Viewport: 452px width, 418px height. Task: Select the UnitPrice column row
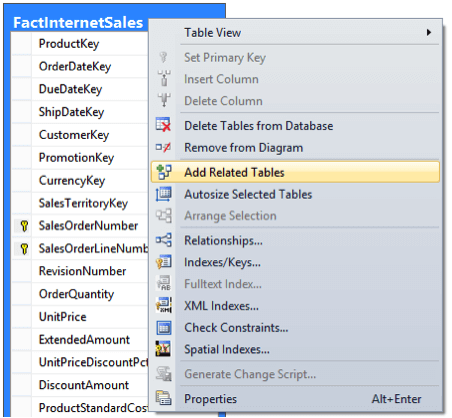(x=80, y=317)
